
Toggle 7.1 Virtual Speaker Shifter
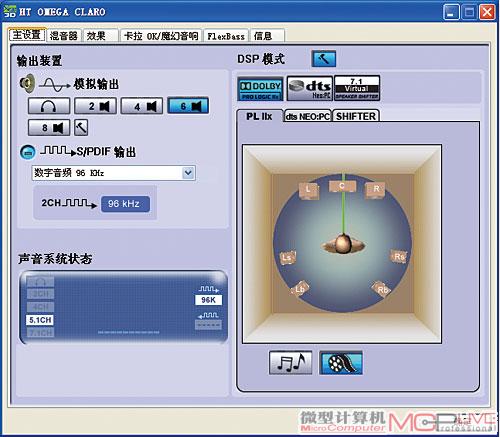357,89
